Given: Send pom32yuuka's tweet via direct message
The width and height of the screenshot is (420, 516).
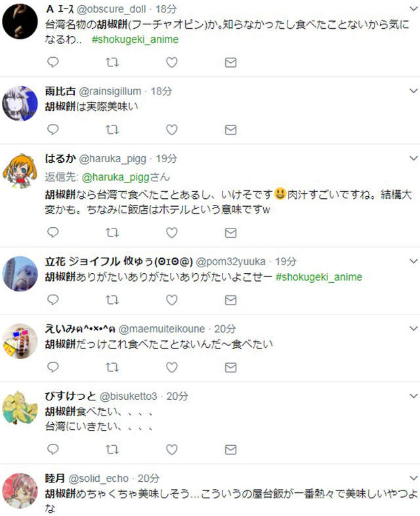Looking at the screenshot, I should pos(230,300).
